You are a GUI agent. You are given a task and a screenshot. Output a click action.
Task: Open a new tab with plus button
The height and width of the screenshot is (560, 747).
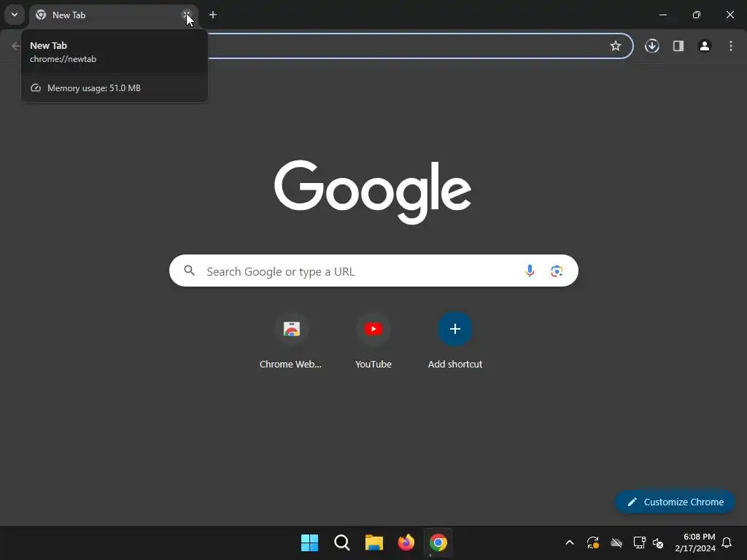coord(213,15)
